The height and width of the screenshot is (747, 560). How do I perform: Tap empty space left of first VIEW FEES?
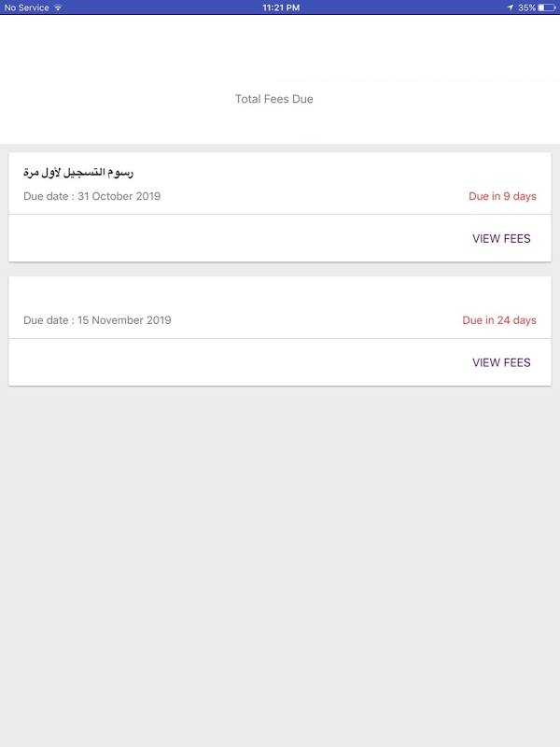click(233, 238)
